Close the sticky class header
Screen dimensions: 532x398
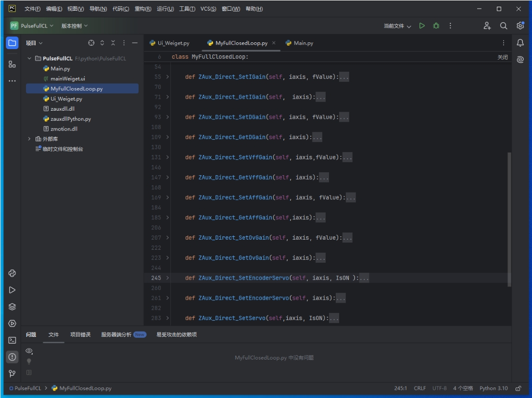[x=503, y=57]
